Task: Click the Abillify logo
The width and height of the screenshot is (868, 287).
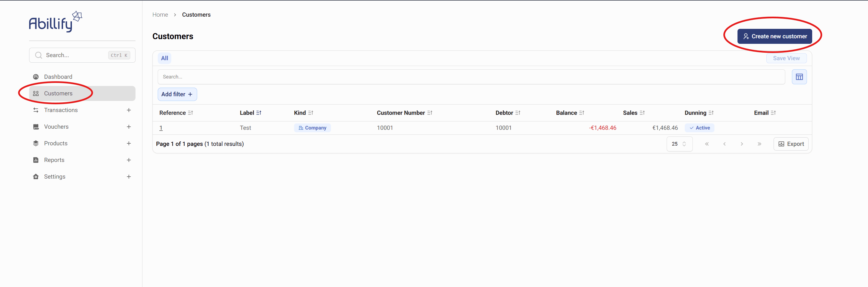Action: pos(55,22)
